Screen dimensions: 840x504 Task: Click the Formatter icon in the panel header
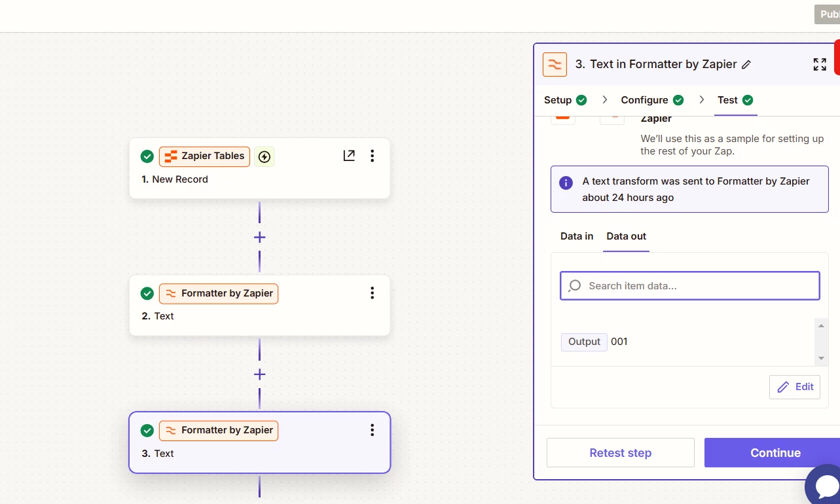click(555, 64)
